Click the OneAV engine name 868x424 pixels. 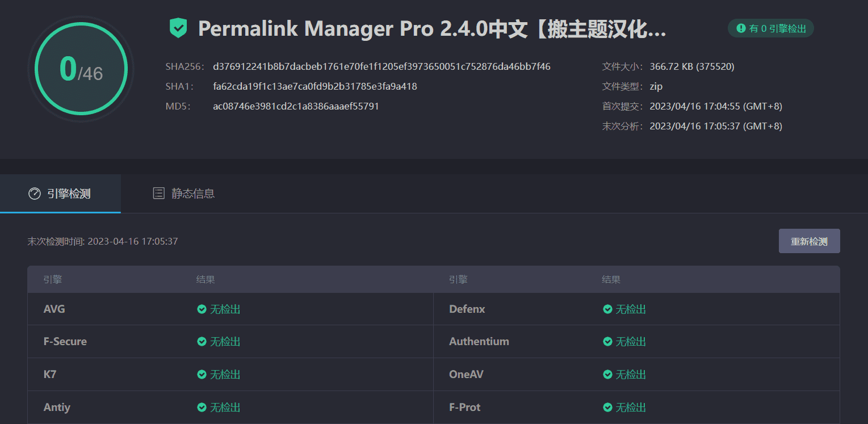[x=467, y=375]
